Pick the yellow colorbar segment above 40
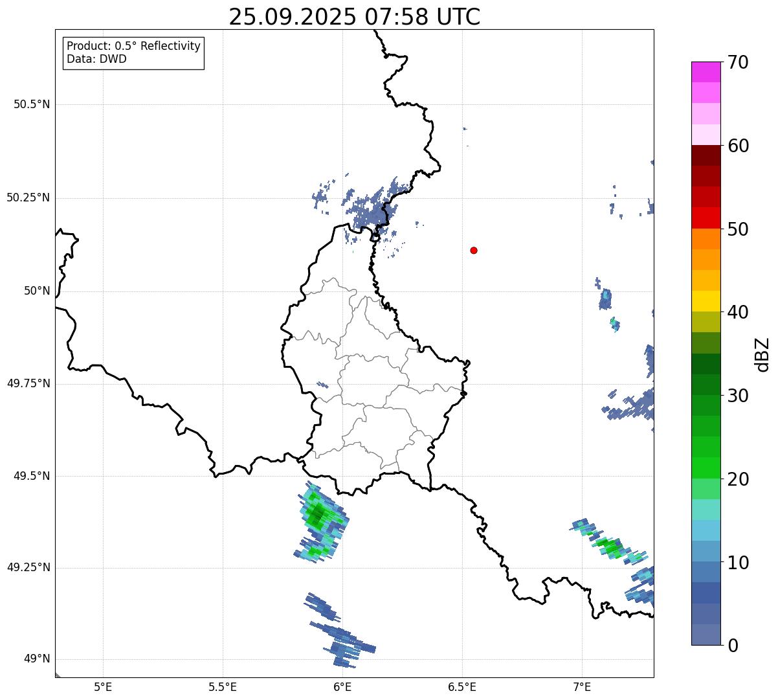The height and width of the screenshot is (700, 778). [x=706, y=301]
